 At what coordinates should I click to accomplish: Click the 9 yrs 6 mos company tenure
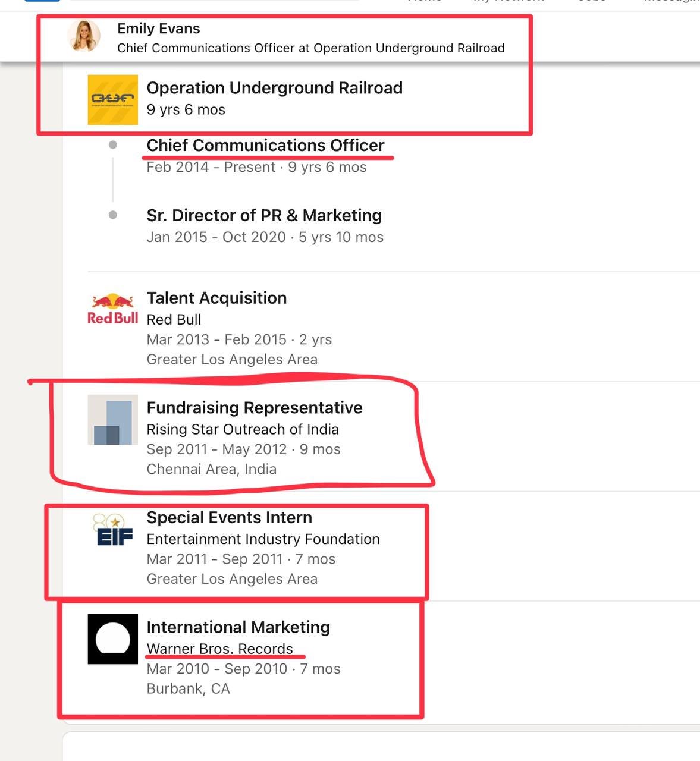[186, 110]
